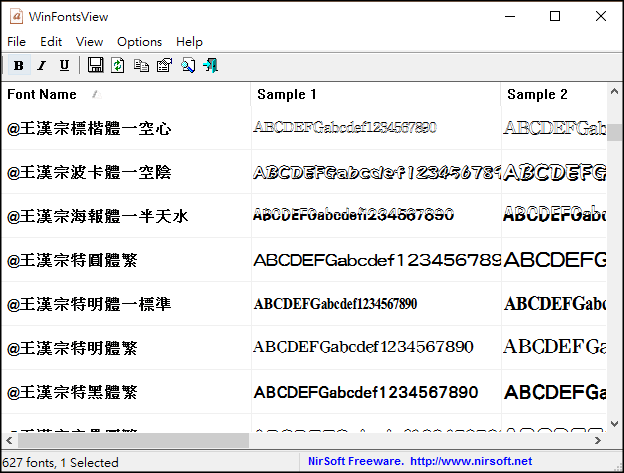Close the WinFontsView window

[601, 16]
